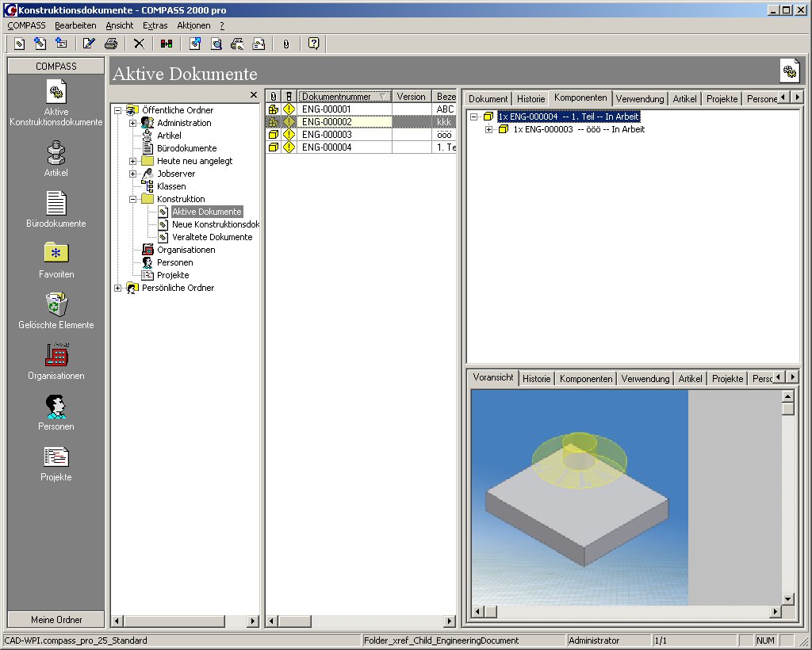Expand Persönliche Ordner tree node
Screen dimensions: 812x650
coord(118,289)
